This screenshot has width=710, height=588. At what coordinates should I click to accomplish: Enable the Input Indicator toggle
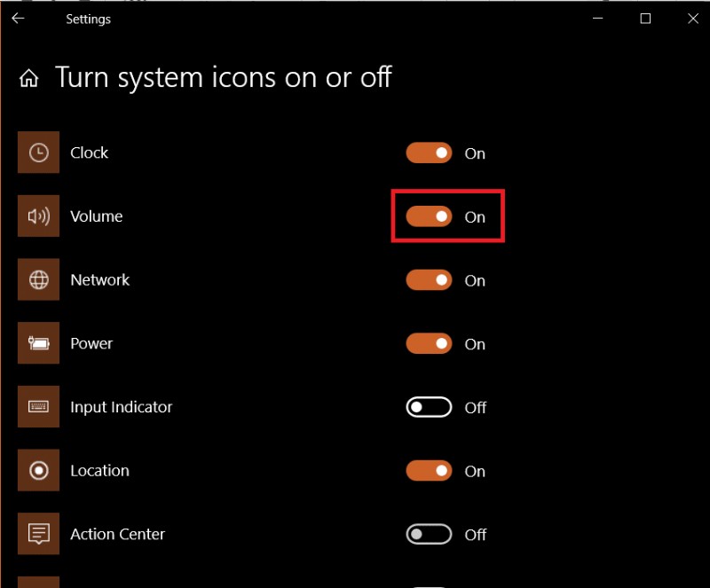tap(429, 407)
